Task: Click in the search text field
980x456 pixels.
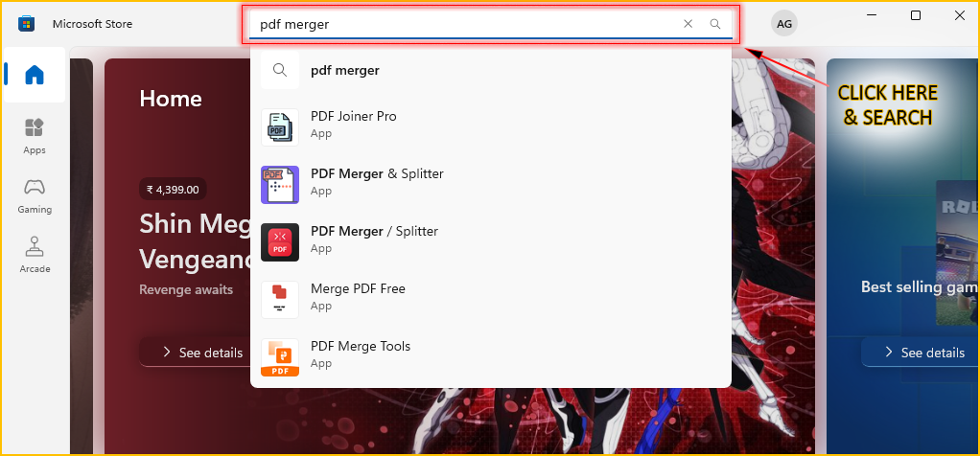Action: point(460,24)
